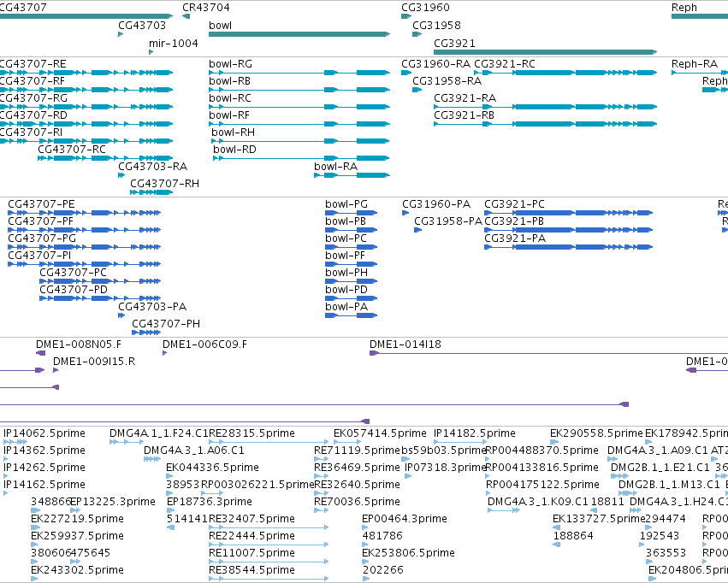Screen dimensions: 728x583
Task: Click EST label EK253806.5prime
Action: [408, 553]
